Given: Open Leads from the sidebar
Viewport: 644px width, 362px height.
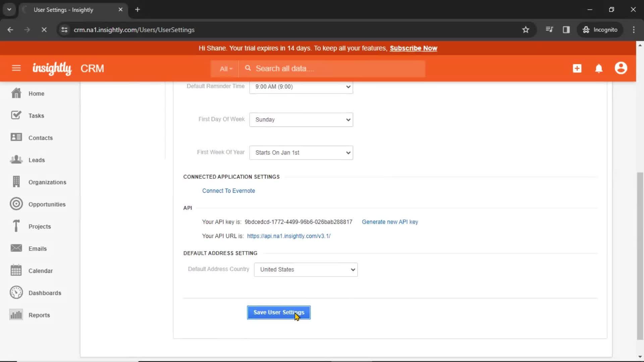Looking at the screenshot, I should point(37,160).
